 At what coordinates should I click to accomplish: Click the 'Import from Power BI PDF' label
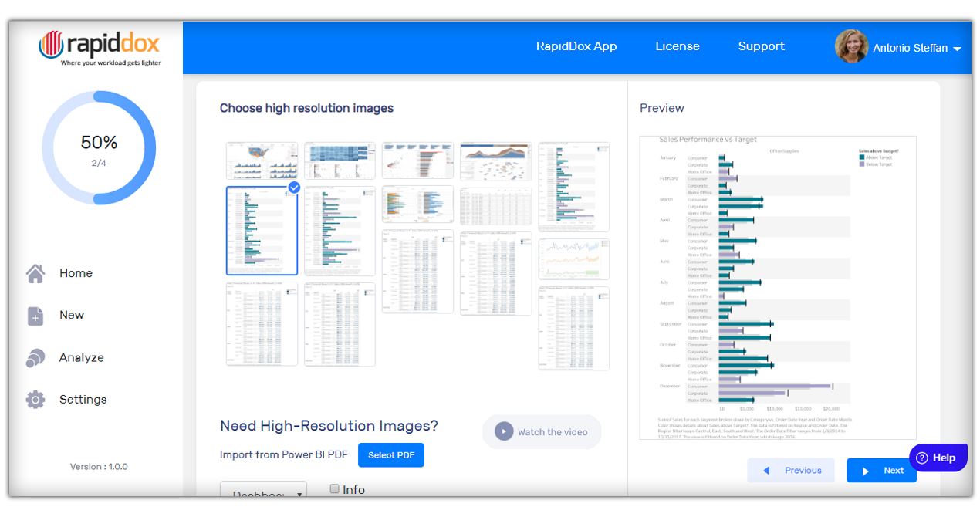click(x=284, y=455)
